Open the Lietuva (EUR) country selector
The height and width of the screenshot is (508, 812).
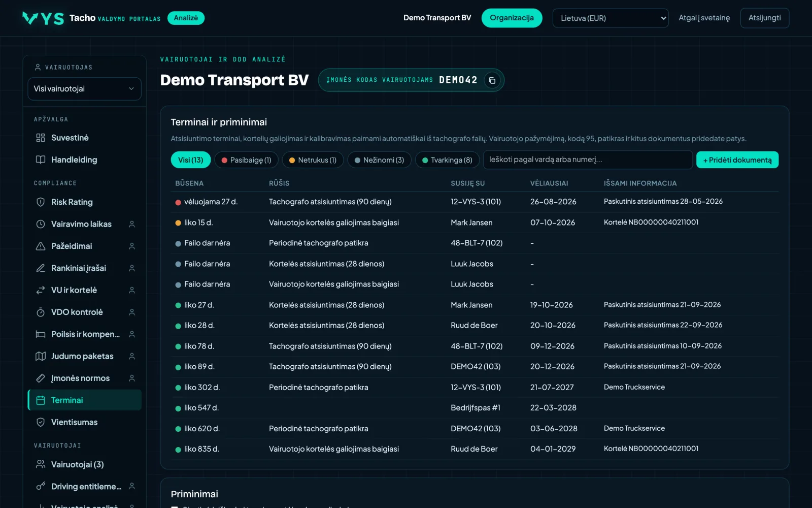point(611,18)
